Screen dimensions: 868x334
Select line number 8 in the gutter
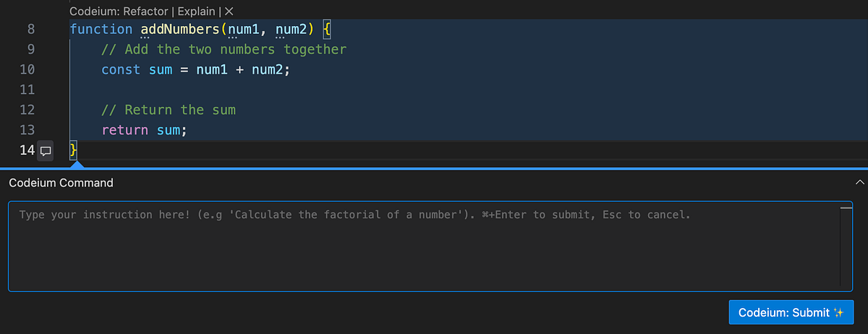[32, 30]
